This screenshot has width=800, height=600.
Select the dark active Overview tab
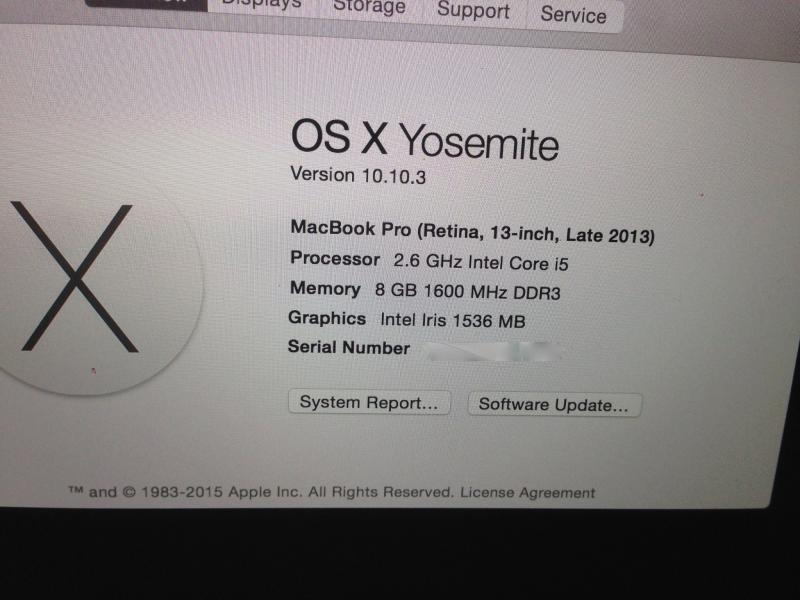point(146,4)
